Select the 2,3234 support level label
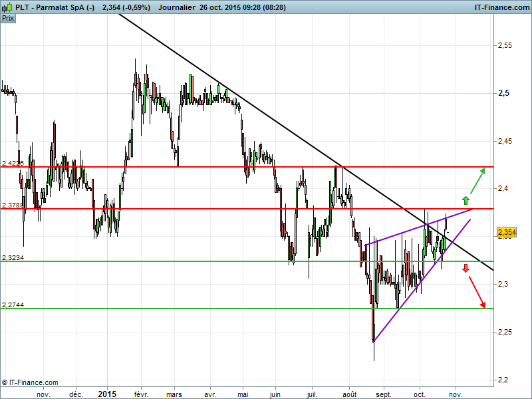The width and height of the screenshot is (532, 399). click(13, 257)
